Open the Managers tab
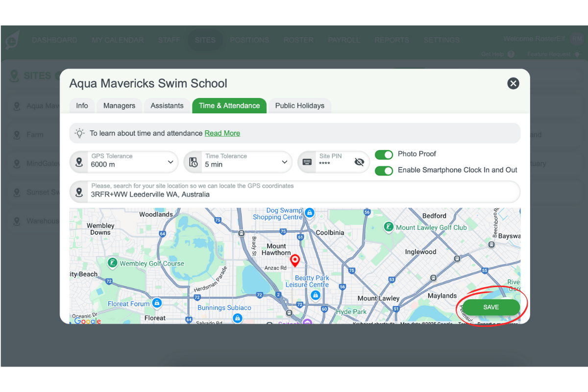 [x=119, y=106]
